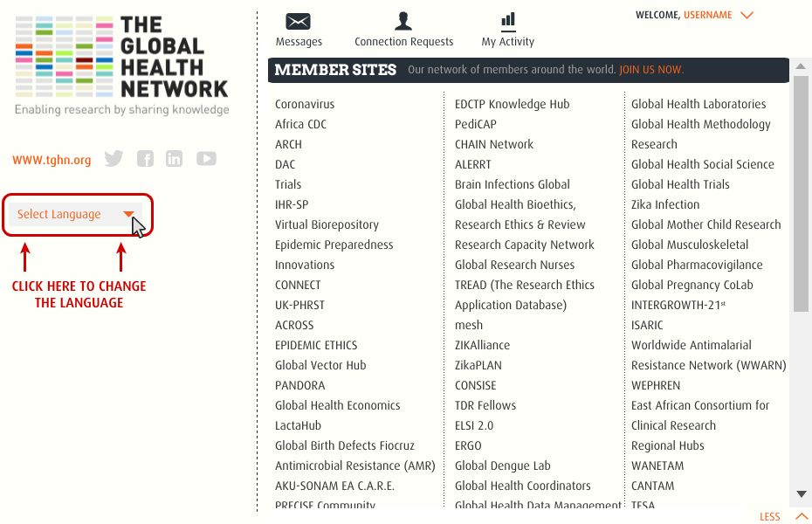
Task: Open the Coronavirus member site
Action: click(x=305, y=104)
